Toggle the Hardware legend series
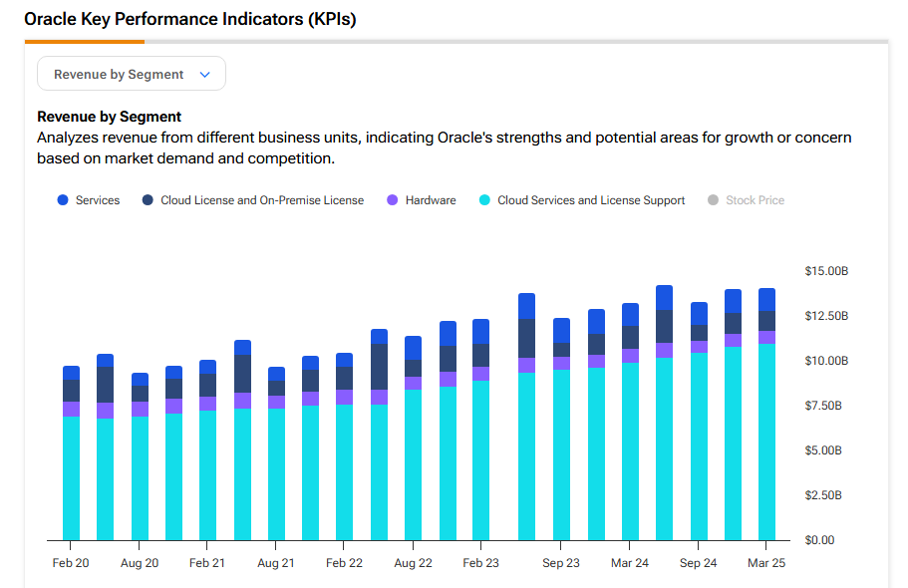This screenshot has width=908, height=588. click(x=422, y=200)
